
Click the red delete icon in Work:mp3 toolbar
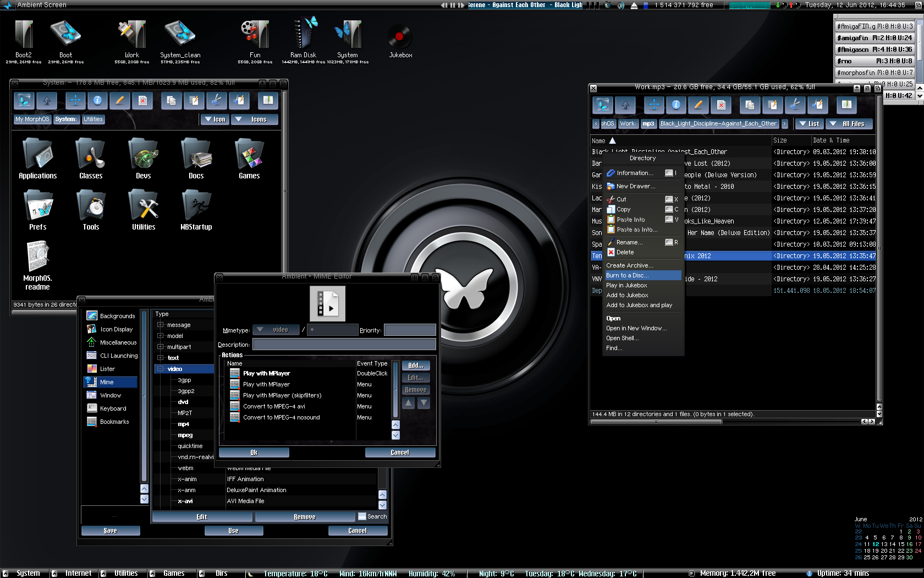(x=721, y=105)
